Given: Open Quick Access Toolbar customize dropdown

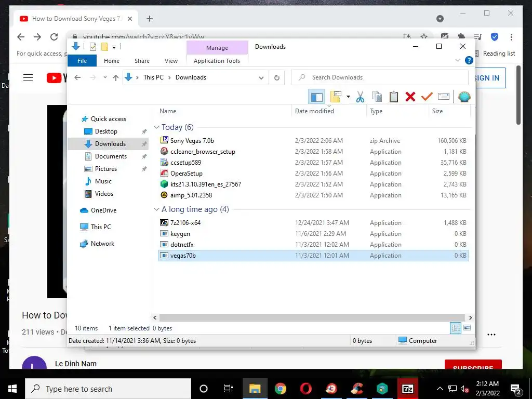Looking at the screenshot, I should tap(114, 47).
